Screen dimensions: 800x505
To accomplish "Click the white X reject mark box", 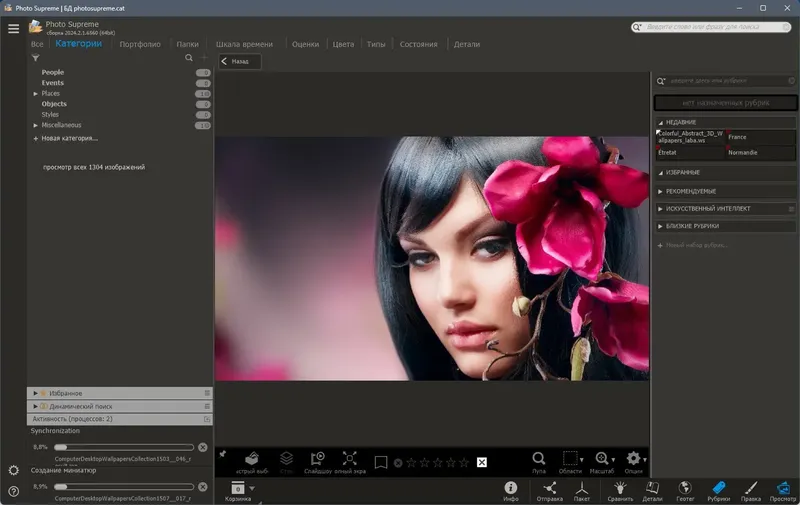I will 481,462.
